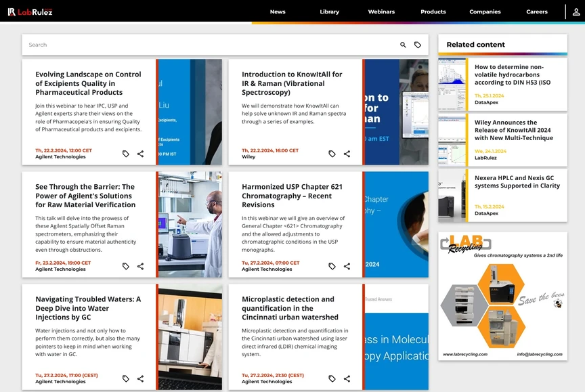Click date Tu, 27.2.2024, 21:30 (CEST)
This screenshot has height=392, width=585.
tap(273, 375)
